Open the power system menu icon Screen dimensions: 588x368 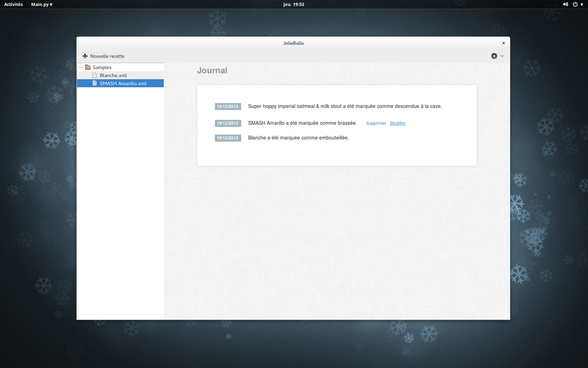tap(575, 5)
